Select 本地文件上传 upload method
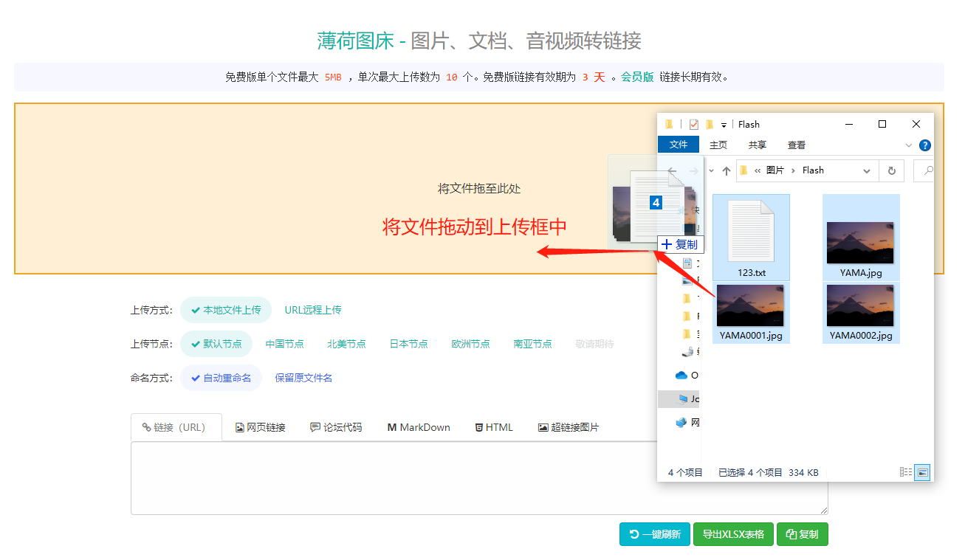Screen dimensions: 965x560 226,310
